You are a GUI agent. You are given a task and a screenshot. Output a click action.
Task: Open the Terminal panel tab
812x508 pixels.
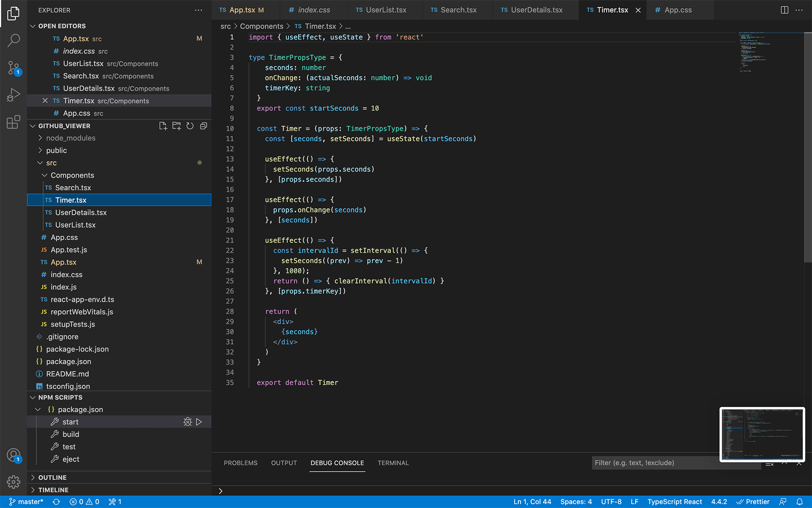pyautogui.click(x=393, y=463)
